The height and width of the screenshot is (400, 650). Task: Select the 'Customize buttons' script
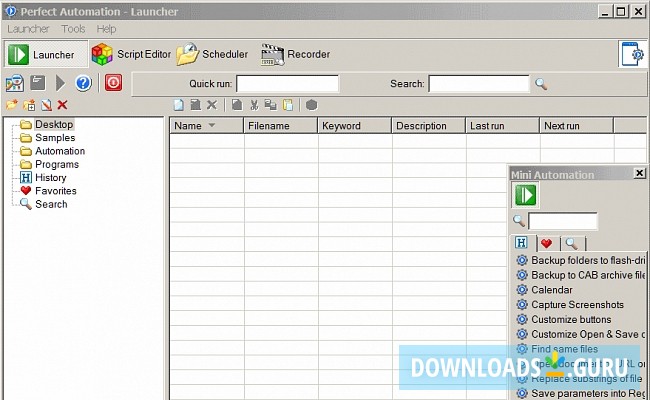[x=571, y=320]
